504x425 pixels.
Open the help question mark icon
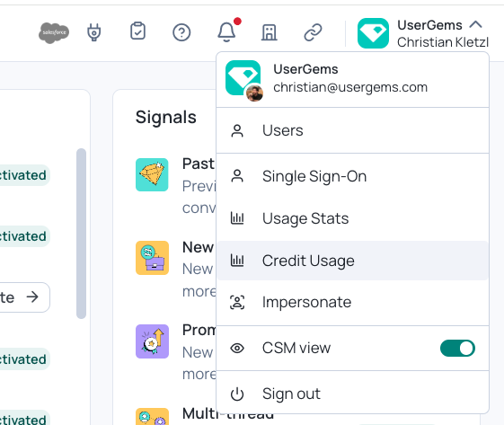click(181, 32)
